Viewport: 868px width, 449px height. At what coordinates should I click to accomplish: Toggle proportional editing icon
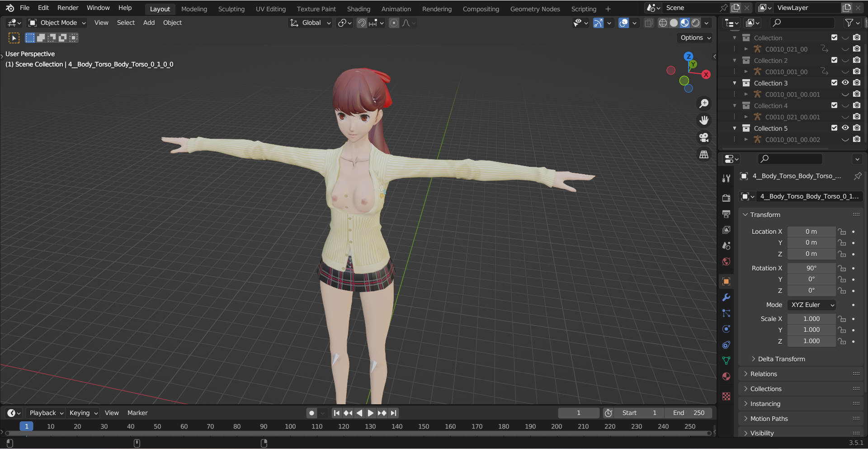point(394,23)
